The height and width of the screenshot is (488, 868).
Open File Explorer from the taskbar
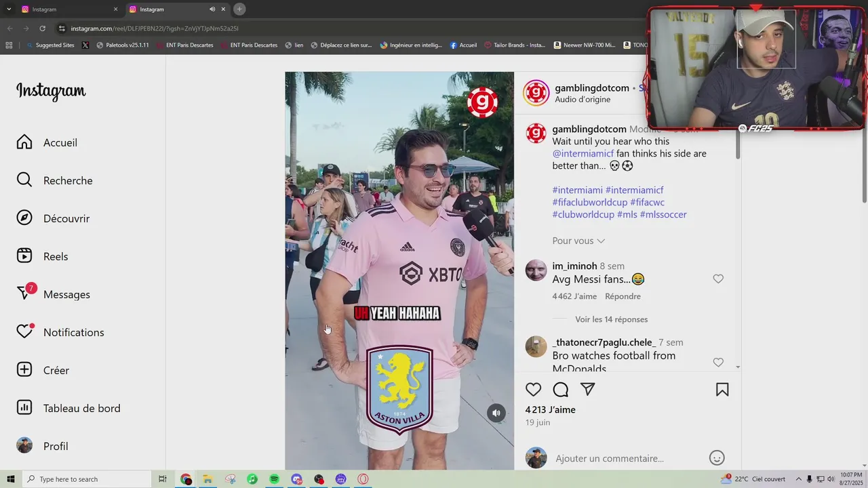point(208,479)
